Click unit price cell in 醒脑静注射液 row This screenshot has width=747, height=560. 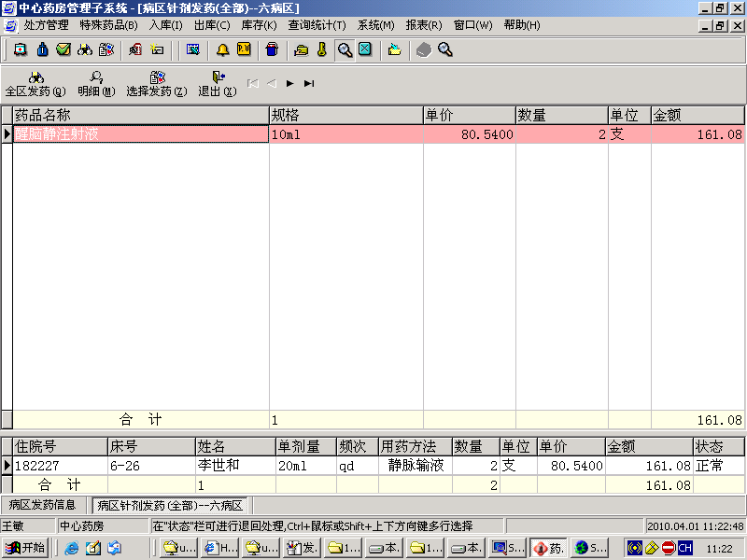tap(470, 134)
